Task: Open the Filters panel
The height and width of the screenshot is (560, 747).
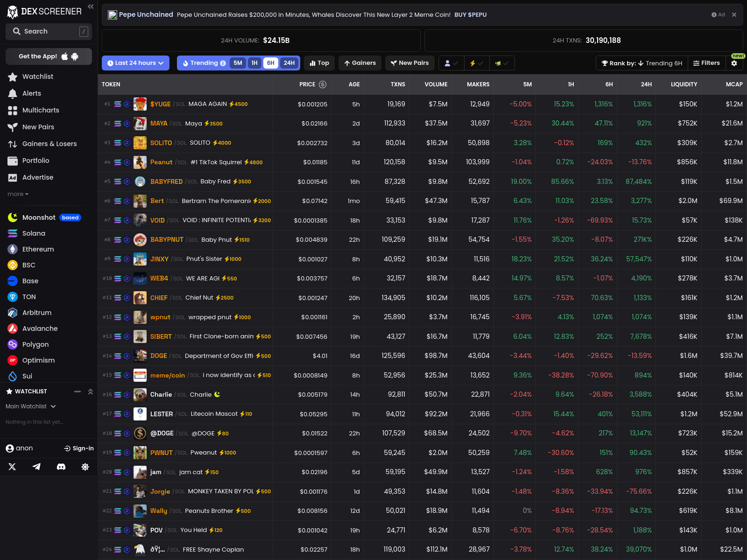Action: (707, 63)
